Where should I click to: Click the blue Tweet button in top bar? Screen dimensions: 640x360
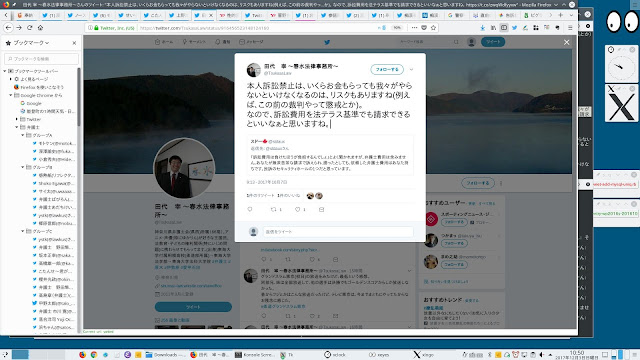pyautogui.click(x=493, y=42)
